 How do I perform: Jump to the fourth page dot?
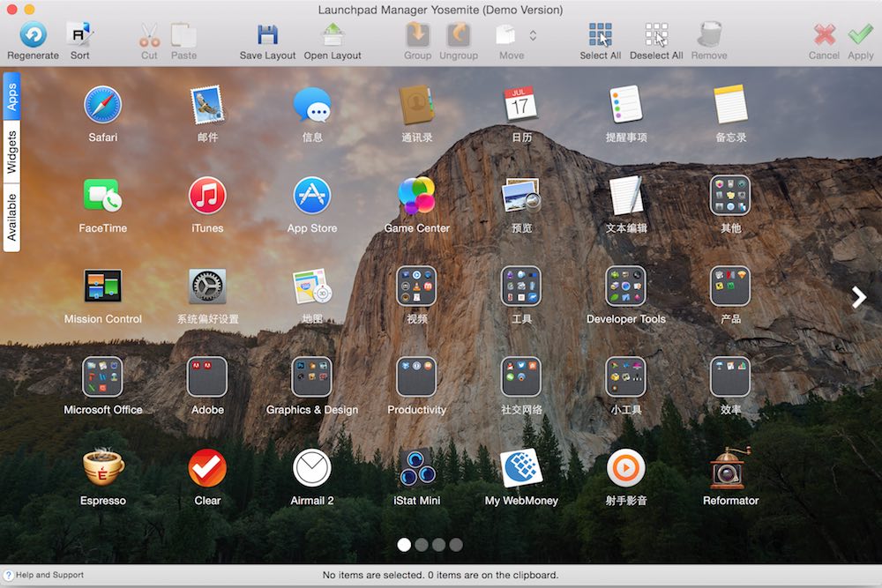(456, 545)
